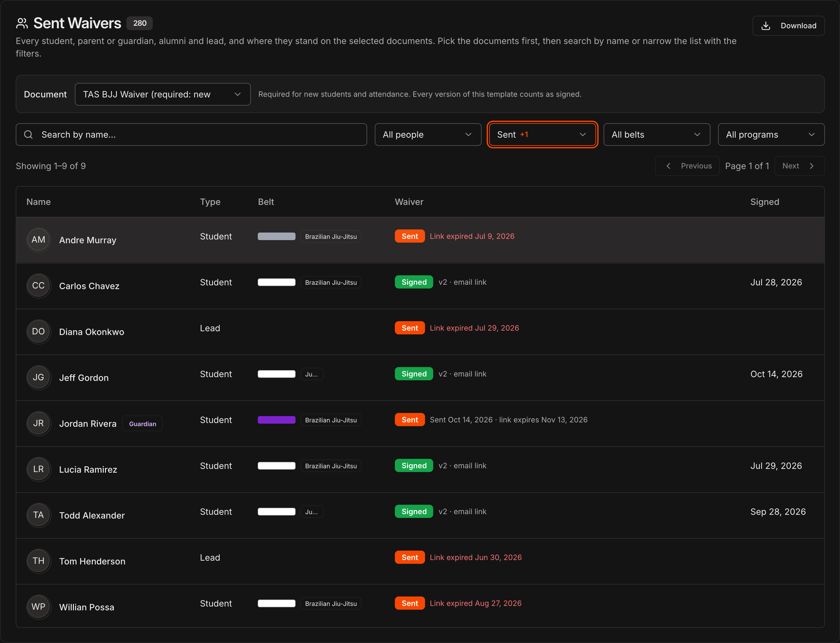The height and width of the screenshot is (643, 840).
Task: Click Andre Murray's grey belt swatch
Action: (x=276, y=237)
